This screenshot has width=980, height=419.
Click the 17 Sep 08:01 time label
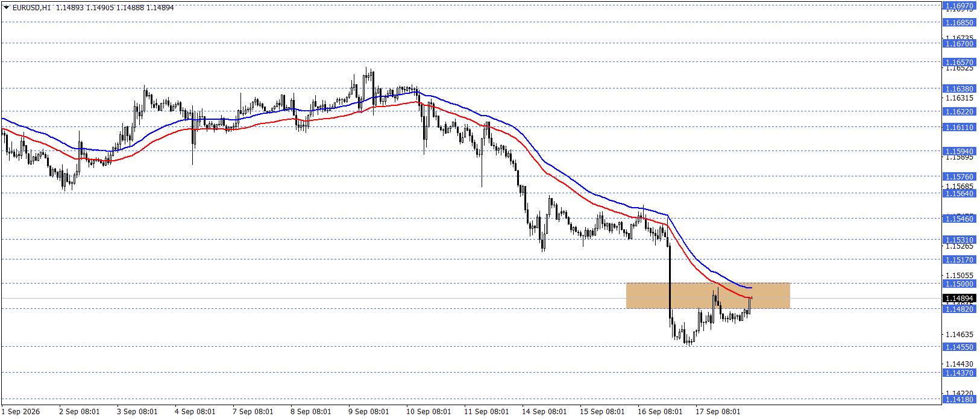[718, 412]
